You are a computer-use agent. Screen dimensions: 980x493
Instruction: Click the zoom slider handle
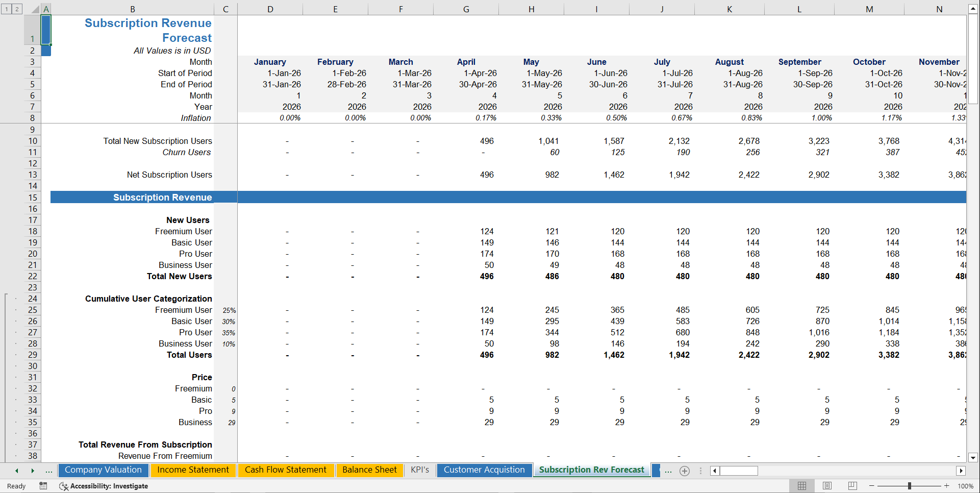coord(910,485)
